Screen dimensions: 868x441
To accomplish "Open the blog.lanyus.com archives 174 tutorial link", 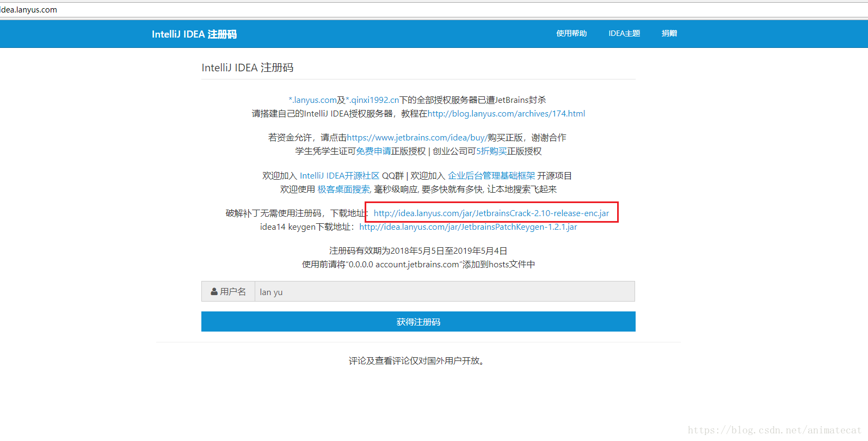I will click(506, 114).
